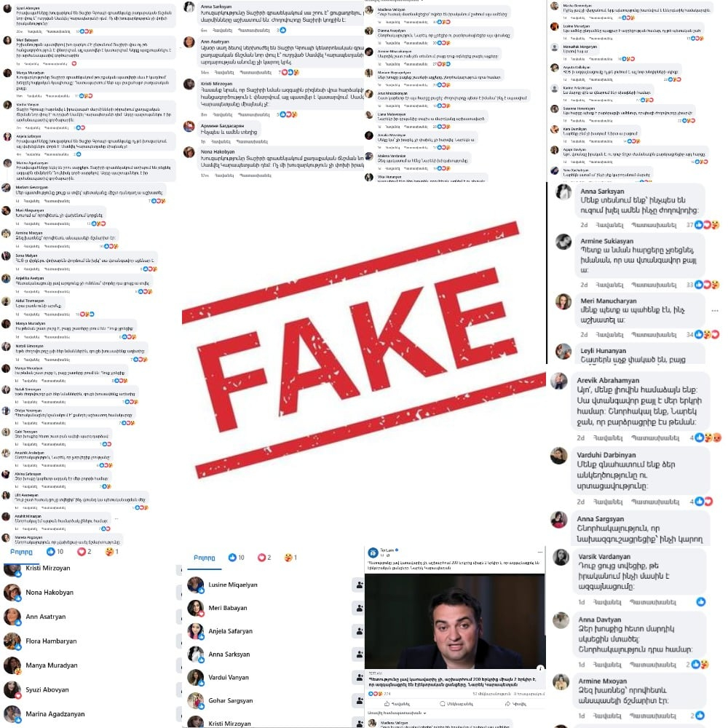Click add-friend icon beside Meri Babayan

tap(358, 608)
